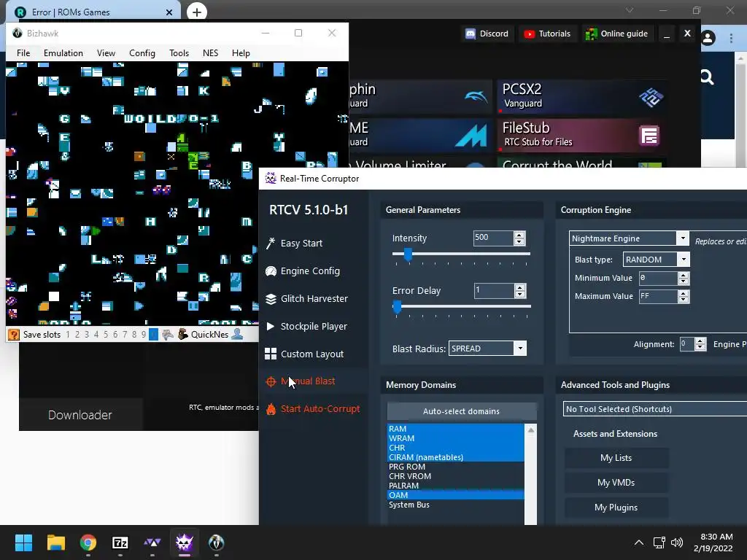Screen dimensions: 747x560
Task: Open My Plugins
Action: pyautogui.click(x=616, y=507)
